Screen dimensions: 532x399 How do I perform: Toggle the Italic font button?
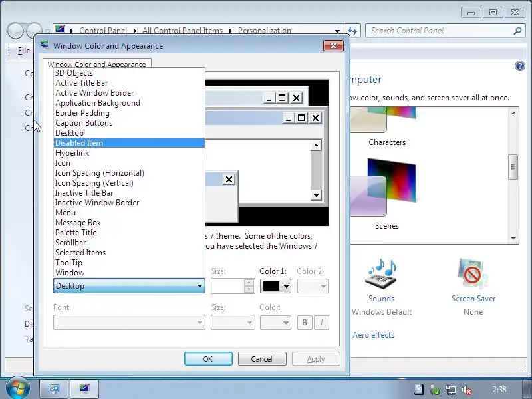pyautogui.click(x=321, y=323)
